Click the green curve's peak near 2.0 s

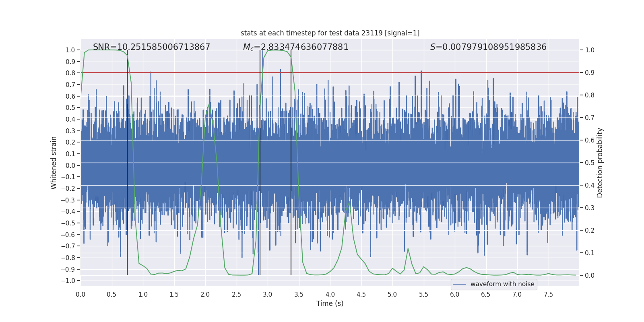coord(209,103)
